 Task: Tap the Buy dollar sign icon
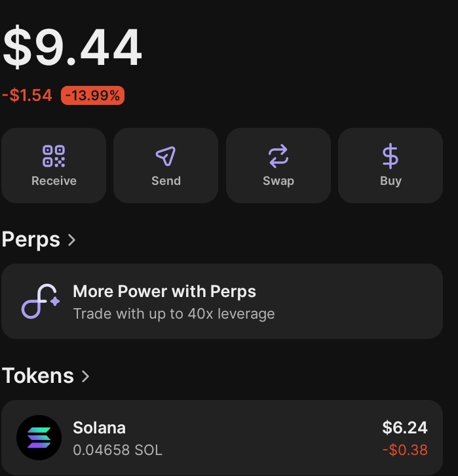click(391, 155)
